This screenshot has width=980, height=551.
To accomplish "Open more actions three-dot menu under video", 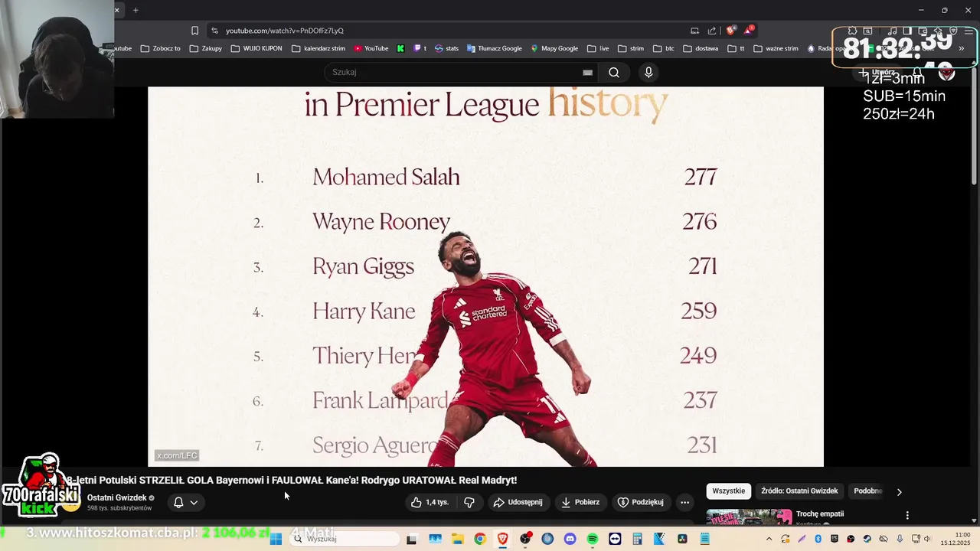I will point(684,502).
